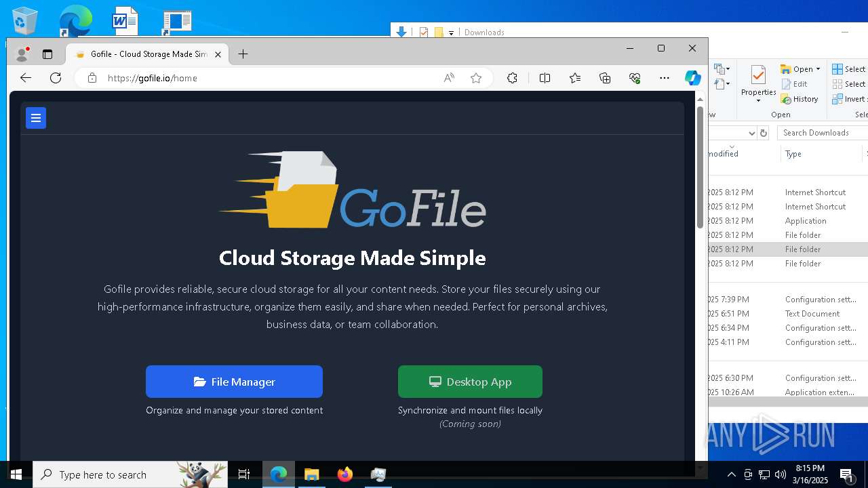868x488 pixels.
Task: Open network status tray icon
Action: pos(764,474)
